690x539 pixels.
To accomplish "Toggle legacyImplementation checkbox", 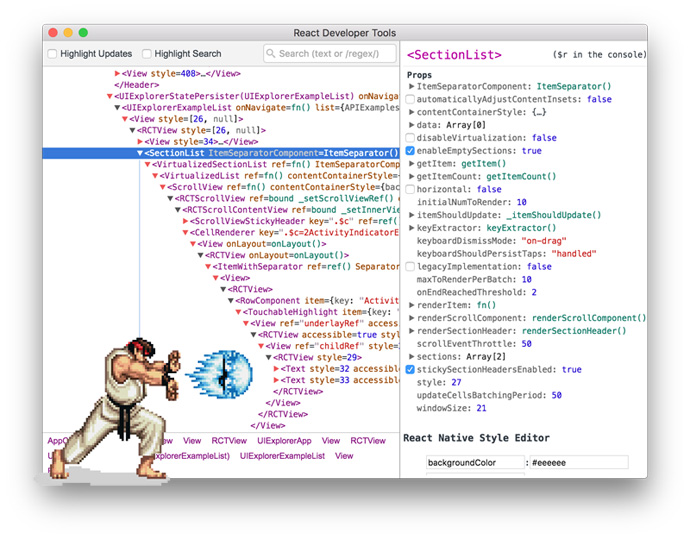I will point(410,266).
